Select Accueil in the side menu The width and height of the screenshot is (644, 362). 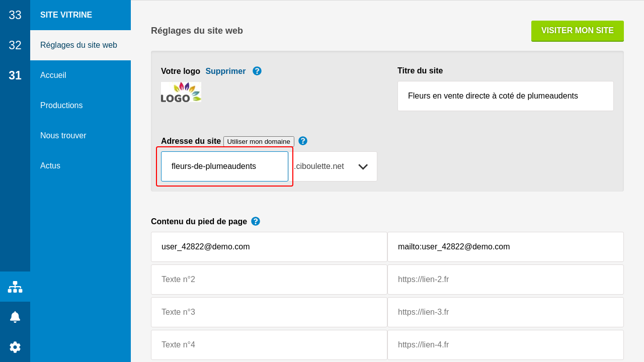coord(53,75)
